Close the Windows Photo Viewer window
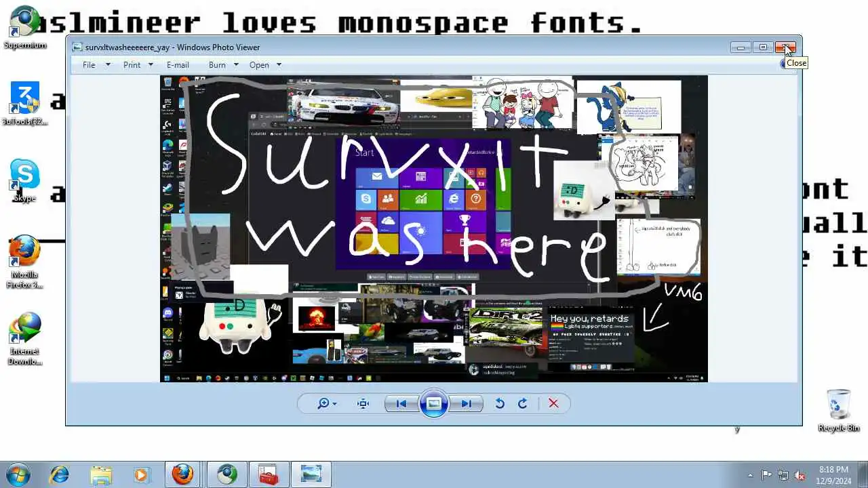 pos(787,47)
